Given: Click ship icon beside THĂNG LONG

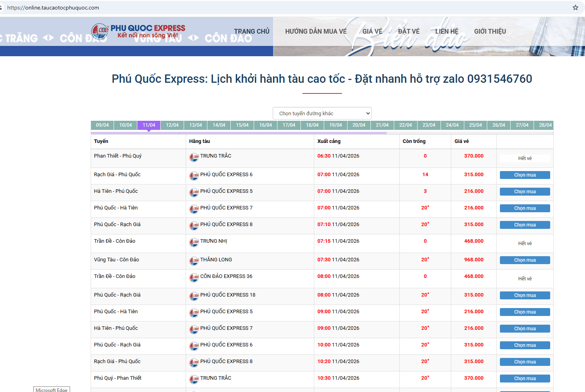Looking at the screenshot, I should [x=194, y=261].
